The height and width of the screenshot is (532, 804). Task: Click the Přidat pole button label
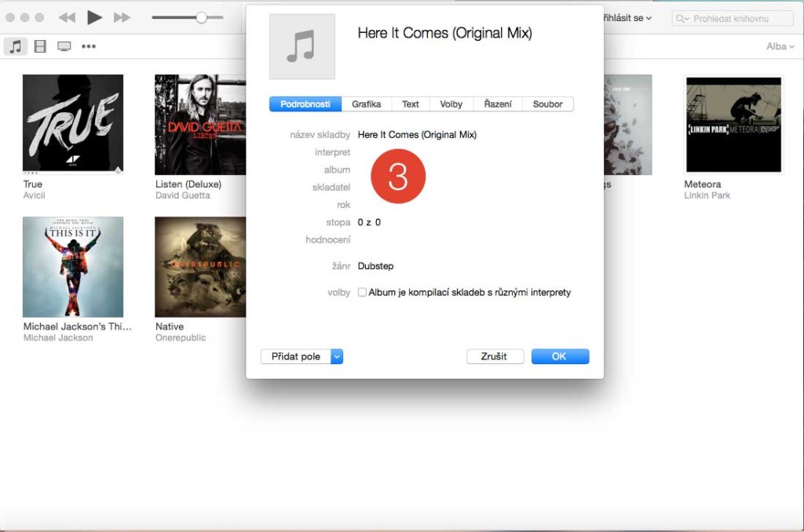pos(296,357)
